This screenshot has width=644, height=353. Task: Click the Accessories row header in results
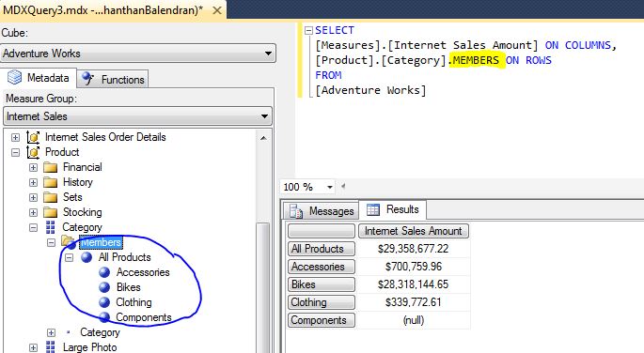[322, 267]
